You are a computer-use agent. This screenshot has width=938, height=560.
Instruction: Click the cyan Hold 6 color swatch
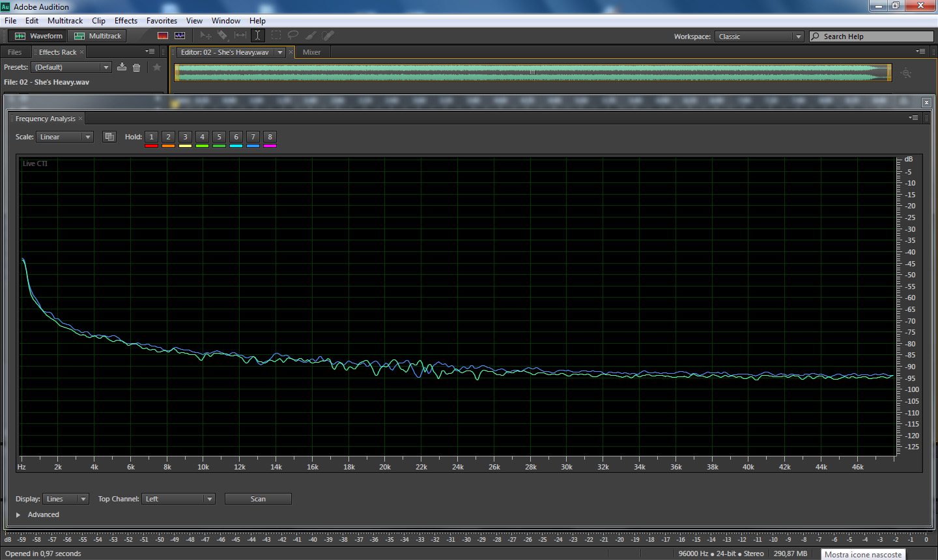pos(236,146)
